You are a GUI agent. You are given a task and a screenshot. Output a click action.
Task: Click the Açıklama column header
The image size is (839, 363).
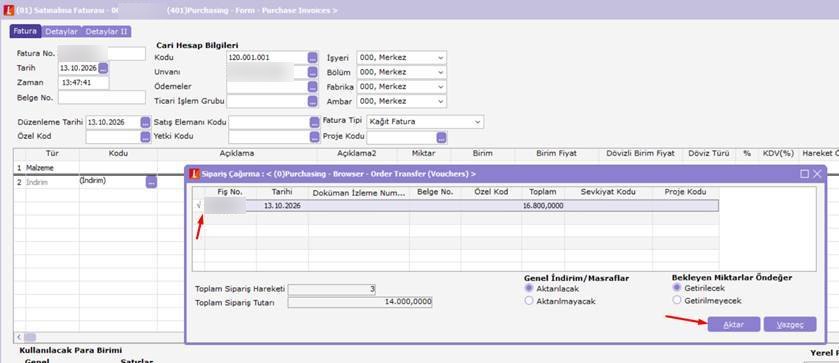coord(237,153)
